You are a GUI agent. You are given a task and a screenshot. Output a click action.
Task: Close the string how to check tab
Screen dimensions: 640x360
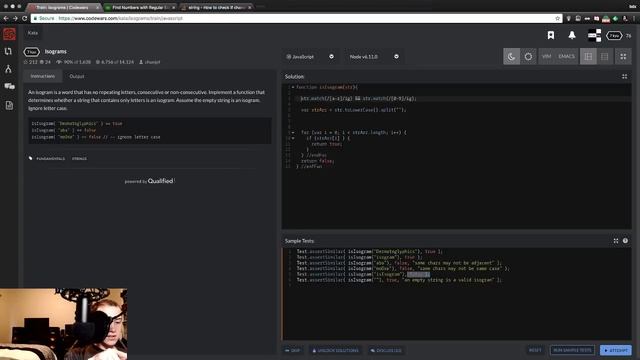(249, 7)
